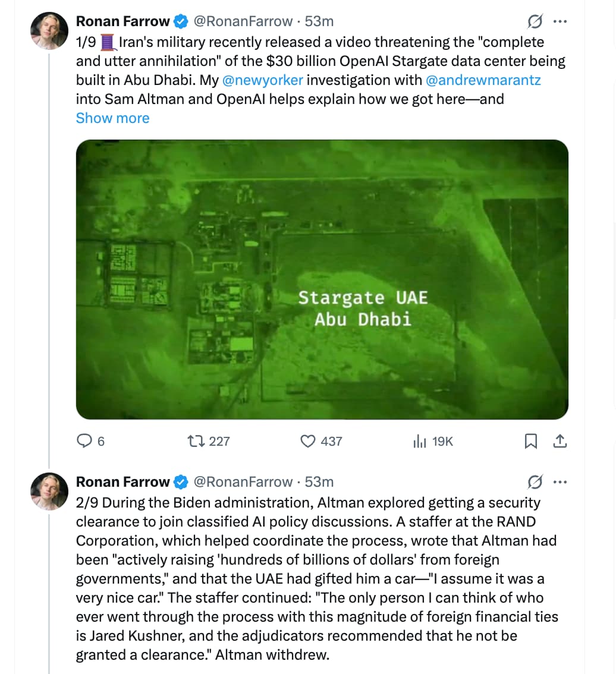Image resolution: width=616 pixels, height=674 pixels.
Task: Expand tweet text with Show more
Action: [112, 118]
